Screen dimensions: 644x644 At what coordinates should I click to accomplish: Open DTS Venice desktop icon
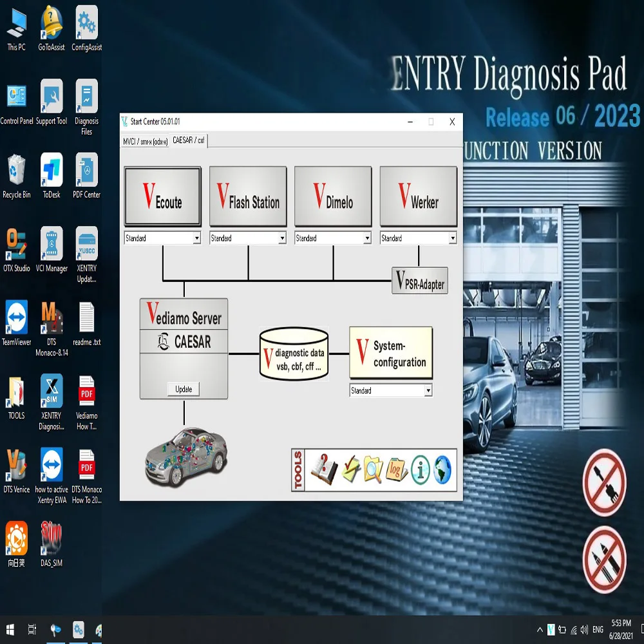(17, 471)
